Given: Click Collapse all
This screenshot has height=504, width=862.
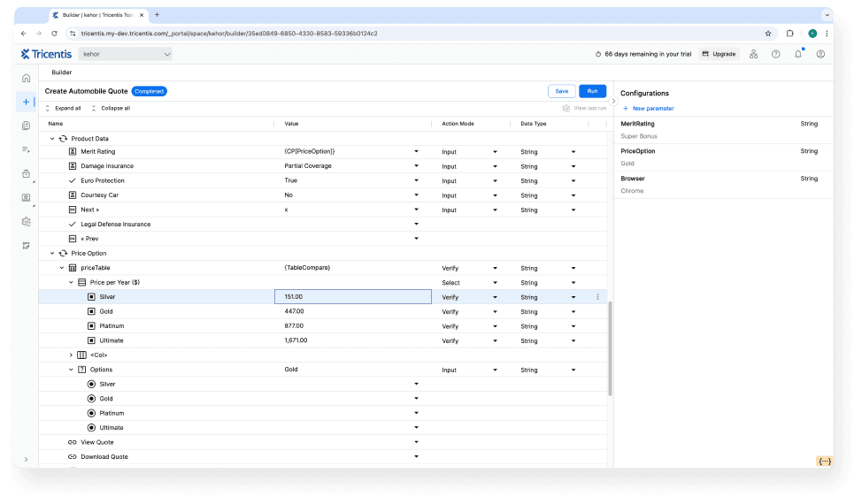Looking at the screenshot, I should tap(111, 108).
